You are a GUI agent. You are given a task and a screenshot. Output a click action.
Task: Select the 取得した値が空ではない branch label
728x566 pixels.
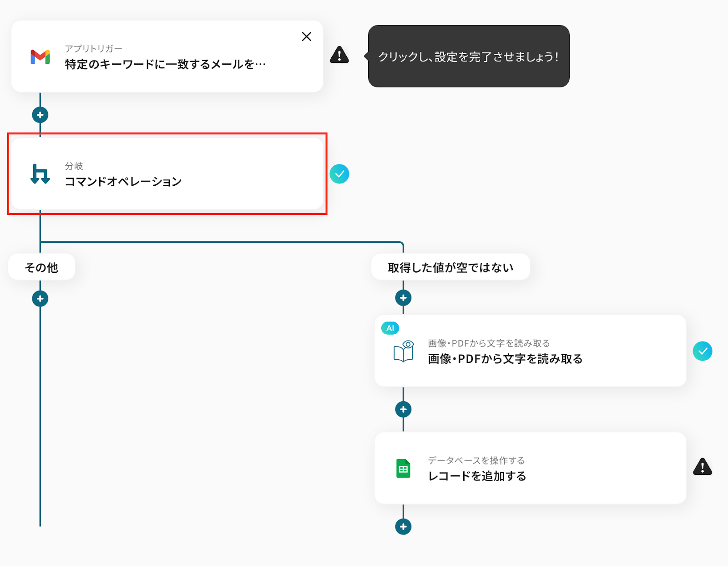(450, 267)
